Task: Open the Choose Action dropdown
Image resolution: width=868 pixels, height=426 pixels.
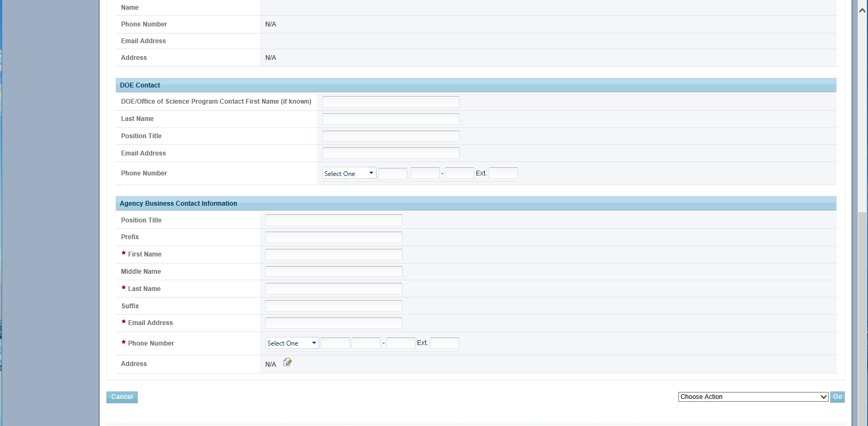Action: pyautogui.click(x=753, y=397)
